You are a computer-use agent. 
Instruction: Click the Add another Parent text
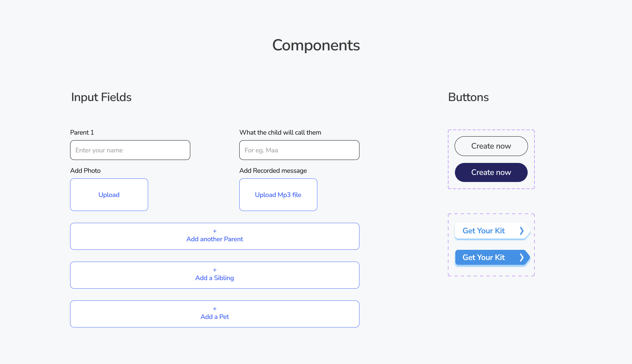click(215, 239)
